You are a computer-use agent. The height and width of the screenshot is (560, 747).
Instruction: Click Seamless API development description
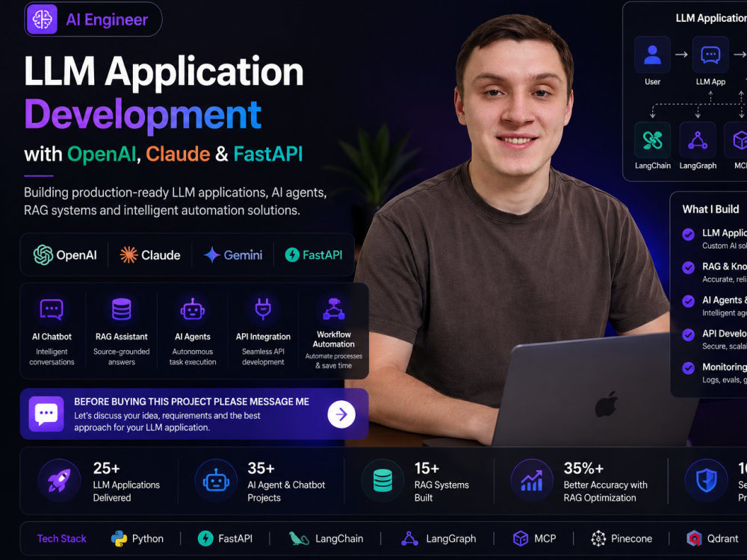[x=263, y=357]
